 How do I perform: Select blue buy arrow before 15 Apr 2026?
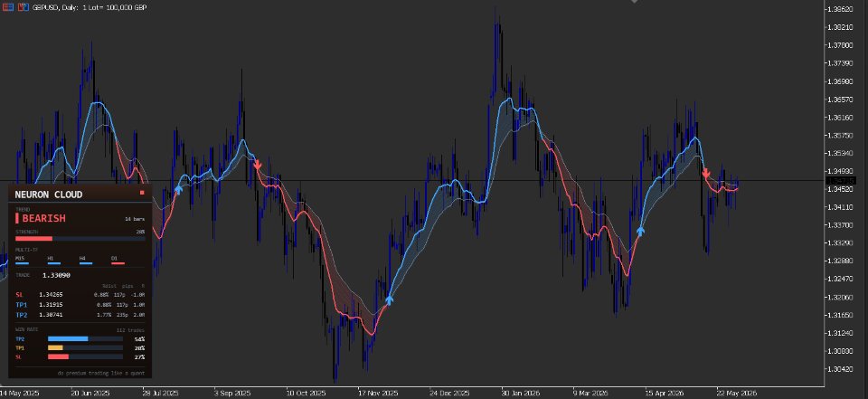[640, 231]
